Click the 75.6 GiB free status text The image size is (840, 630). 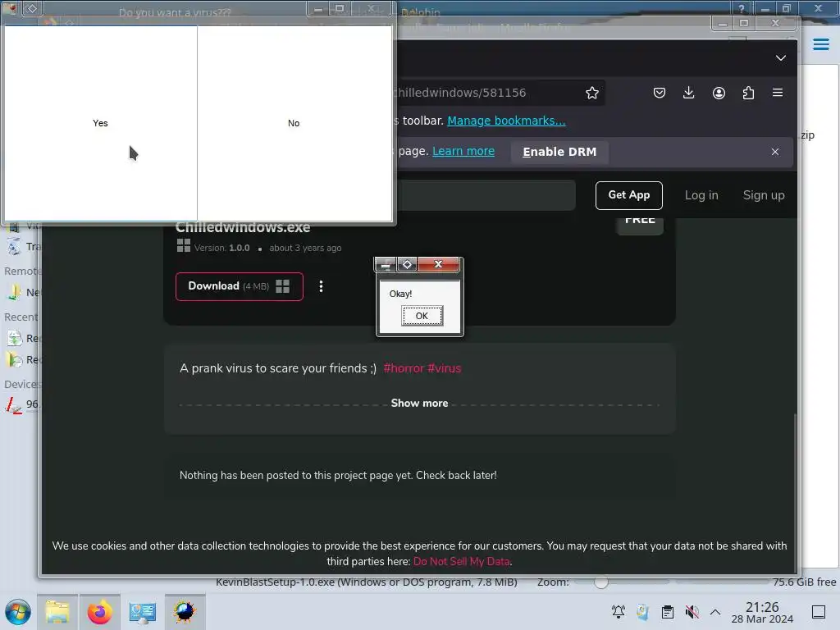804,582
